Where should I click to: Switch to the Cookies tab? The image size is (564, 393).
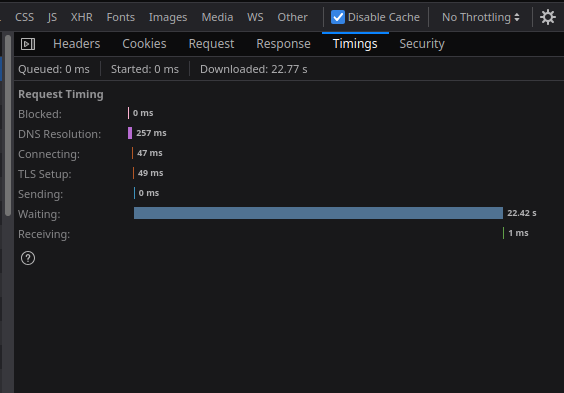[144, 44]
